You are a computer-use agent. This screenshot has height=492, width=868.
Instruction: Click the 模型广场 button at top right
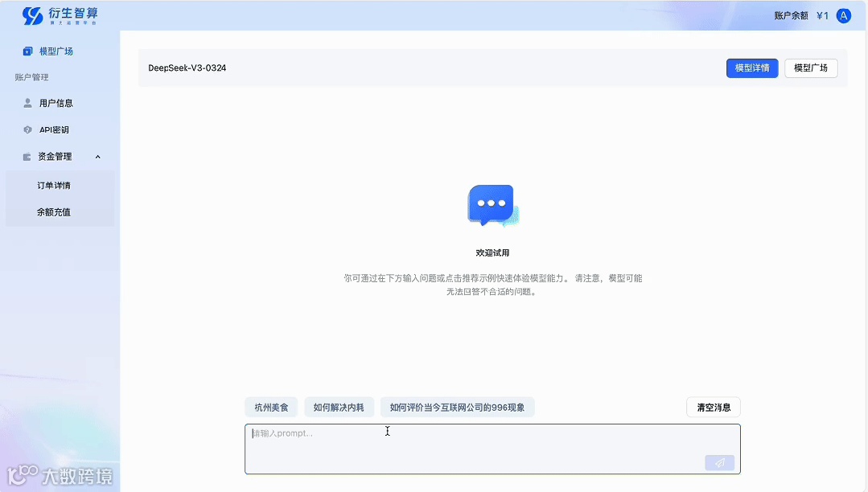coord(811,68)
